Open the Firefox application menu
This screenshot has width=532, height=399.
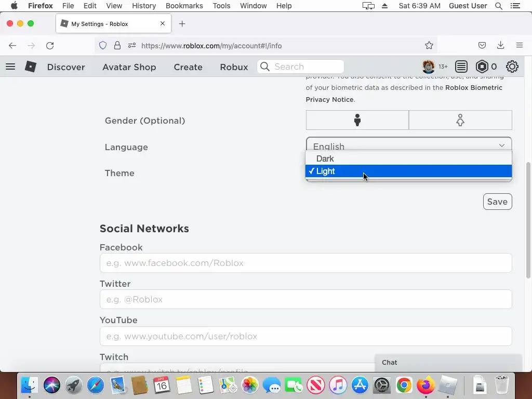tap(519, 45)
